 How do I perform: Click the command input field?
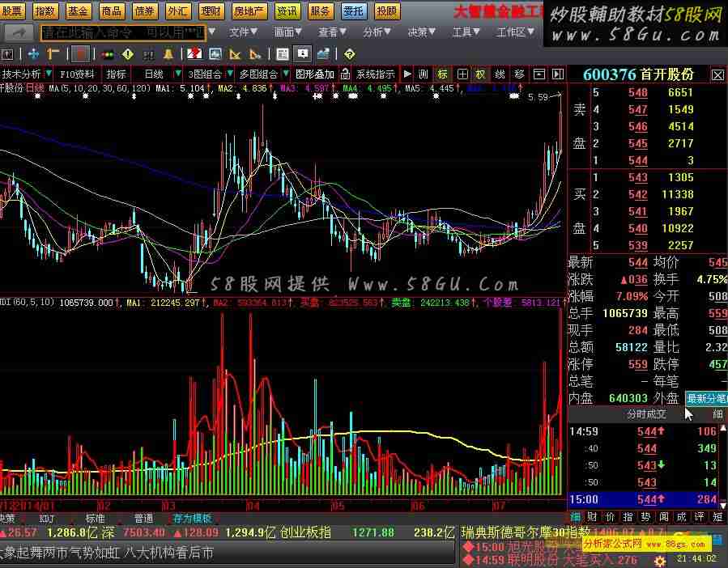tap(124, 32)
